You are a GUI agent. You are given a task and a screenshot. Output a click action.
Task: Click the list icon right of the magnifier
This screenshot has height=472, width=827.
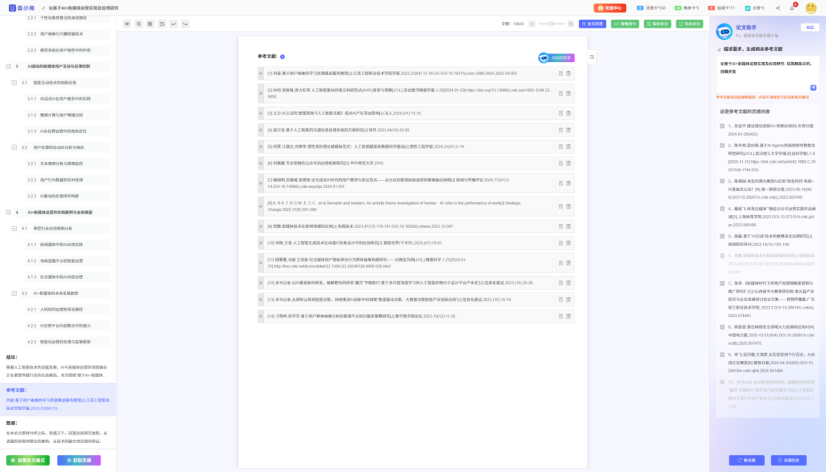click(x=150, y=24)
